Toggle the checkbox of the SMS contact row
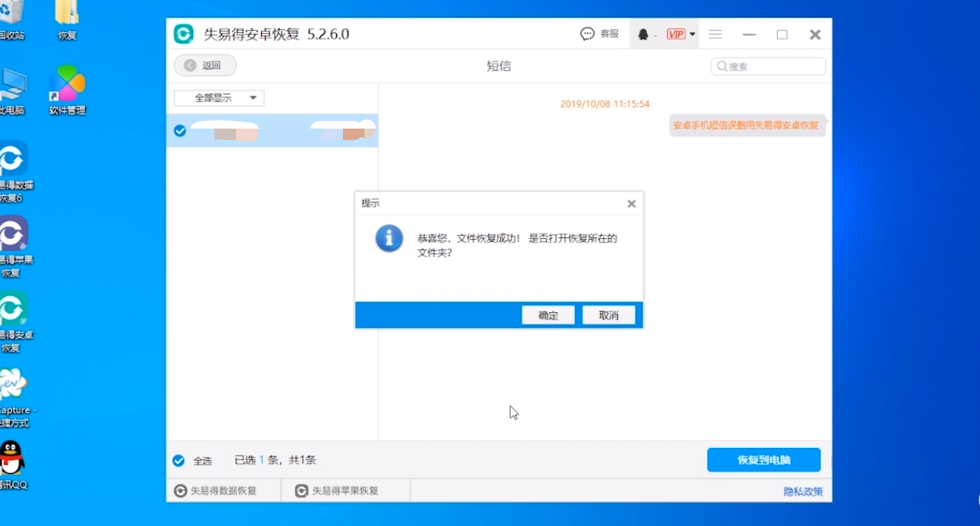 click(180, 131)
